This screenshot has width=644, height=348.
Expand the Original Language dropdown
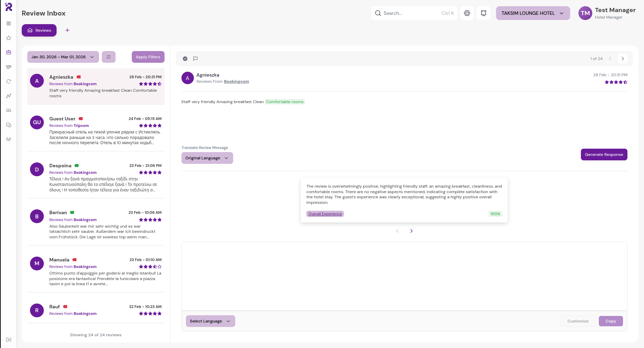pos(207,158)
